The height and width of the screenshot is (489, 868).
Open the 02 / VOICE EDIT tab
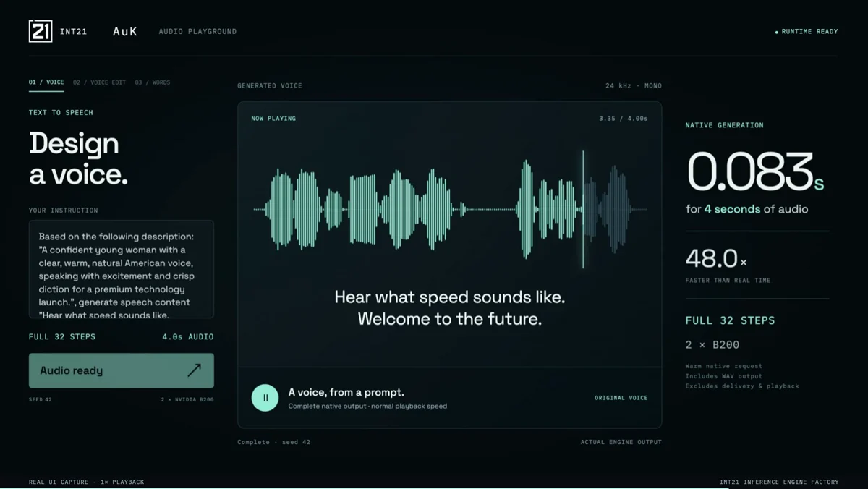pyautogui.click(x=99, y=82)
